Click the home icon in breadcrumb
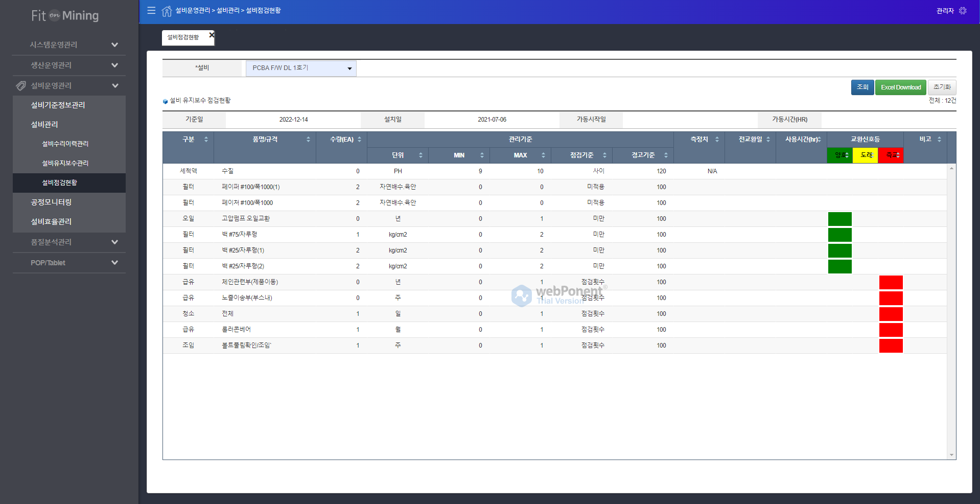 coord(167,11)
